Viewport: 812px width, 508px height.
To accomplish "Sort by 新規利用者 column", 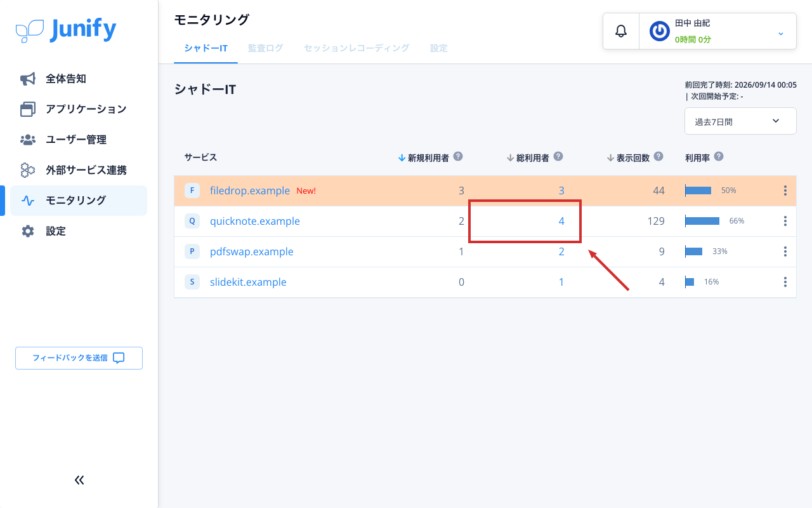I will 423,157.
